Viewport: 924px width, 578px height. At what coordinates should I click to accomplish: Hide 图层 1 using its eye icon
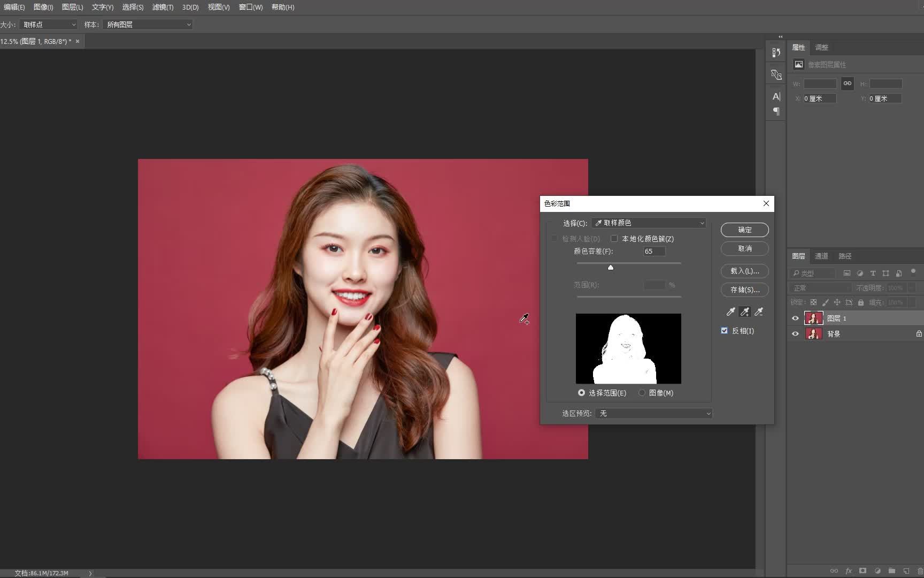point(795,318)
